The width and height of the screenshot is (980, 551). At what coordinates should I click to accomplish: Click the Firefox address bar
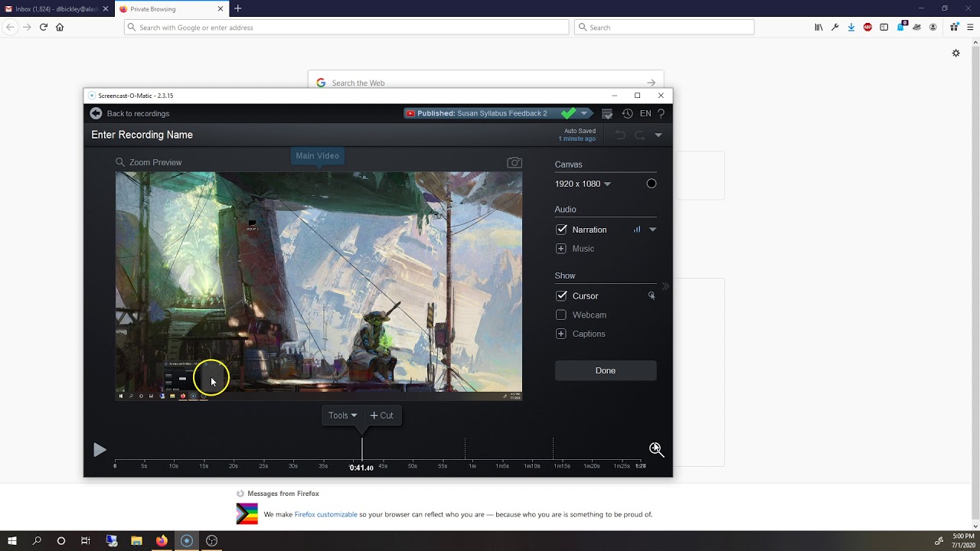coord(347,27)
